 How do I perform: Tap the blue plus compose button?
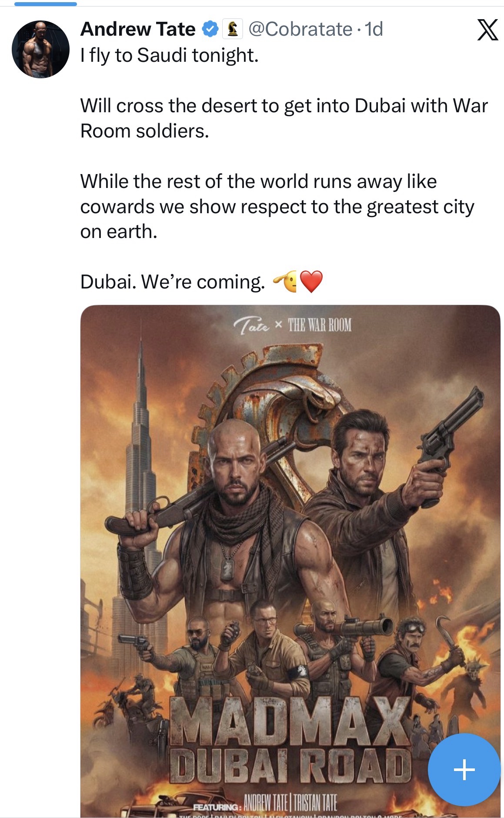point(464,769)
